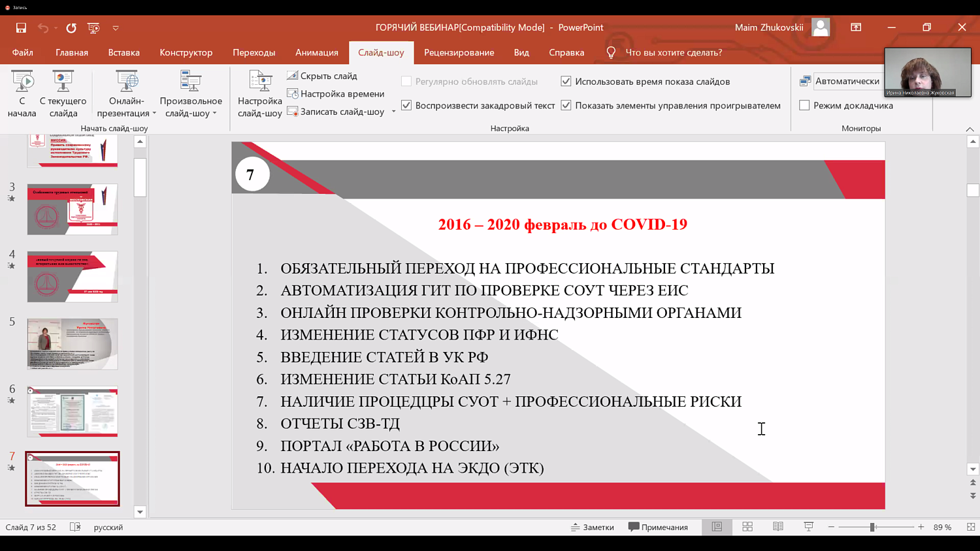
Task: Start slideshow from quick access toolbar icon
Action: [93, 28]
